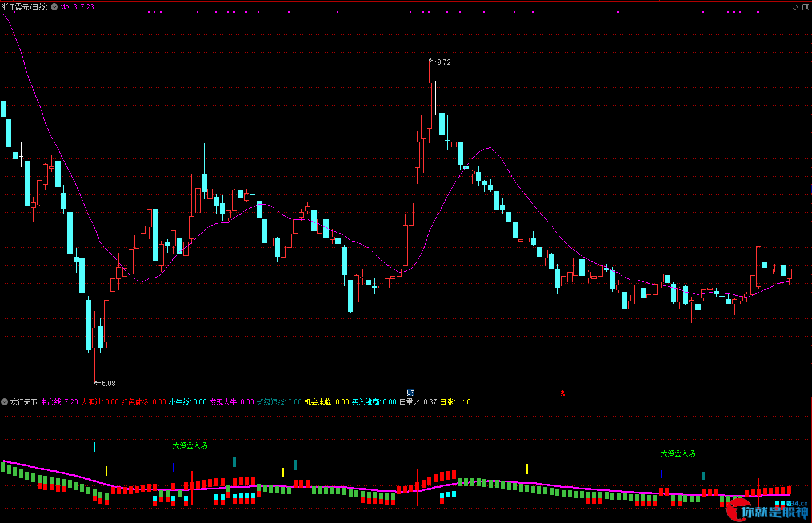Open the dropdown beside 龙行天下 indicator name
The height and width of the screenshot is (523, 812).
5,402
